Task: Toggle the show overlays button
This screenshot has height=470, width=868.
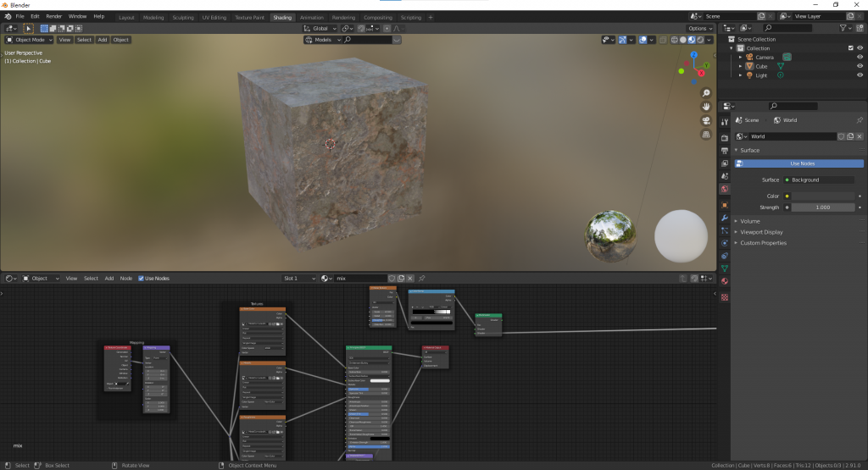Action: point(643,40)
